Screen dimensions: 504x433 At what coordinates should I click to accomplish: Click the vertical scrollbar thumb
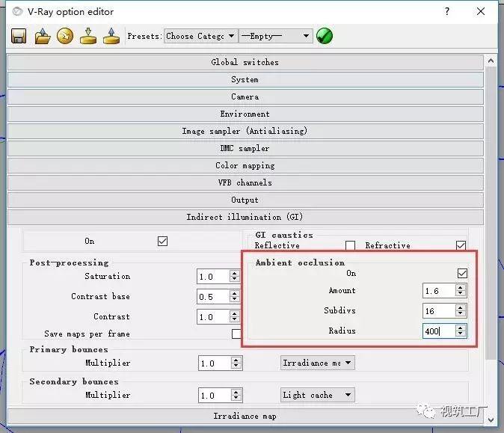(x=491, y=213)
